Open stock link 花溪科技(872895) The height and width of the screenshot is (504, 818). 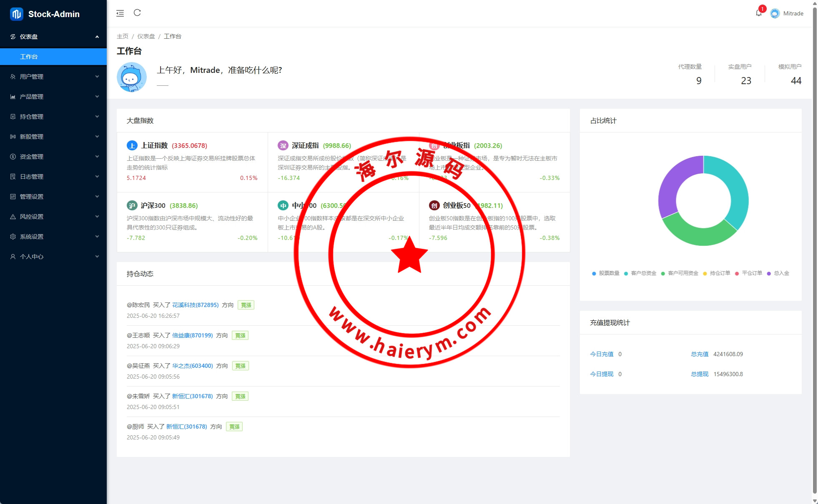(x=195, y=305)
